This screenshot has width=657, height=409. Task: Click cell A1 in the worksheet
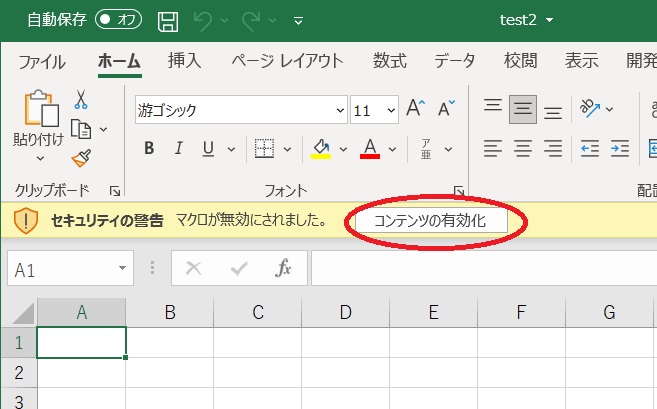click(x=82, y=342)
